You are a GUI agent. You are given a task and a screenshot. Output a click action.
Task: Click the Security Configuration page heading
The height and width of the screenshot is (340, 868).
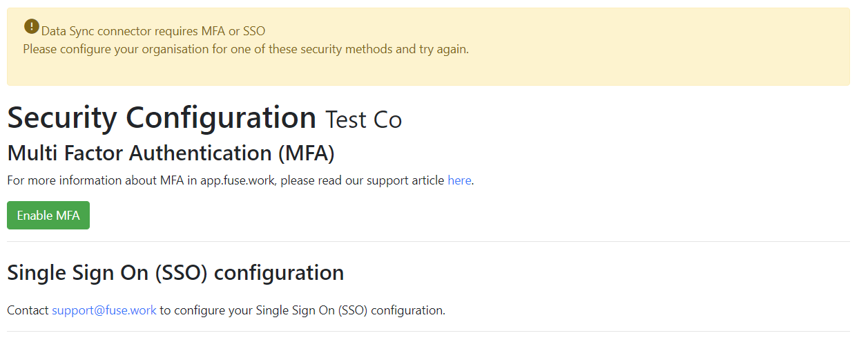point(162,118)
